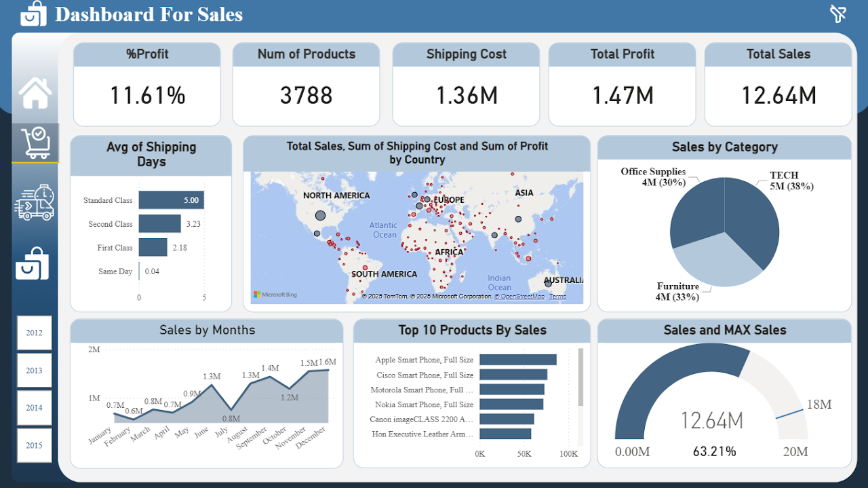Toggle the 2014 year filter
The image size is (868, 488).
(35, 407)
